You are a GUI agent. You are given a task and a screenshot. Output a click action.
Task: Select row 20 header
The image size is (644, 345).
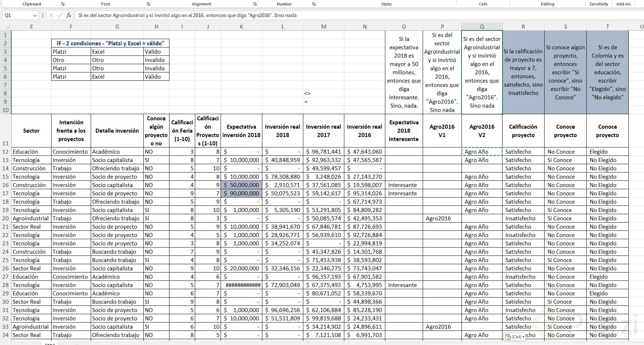[5, 219]
